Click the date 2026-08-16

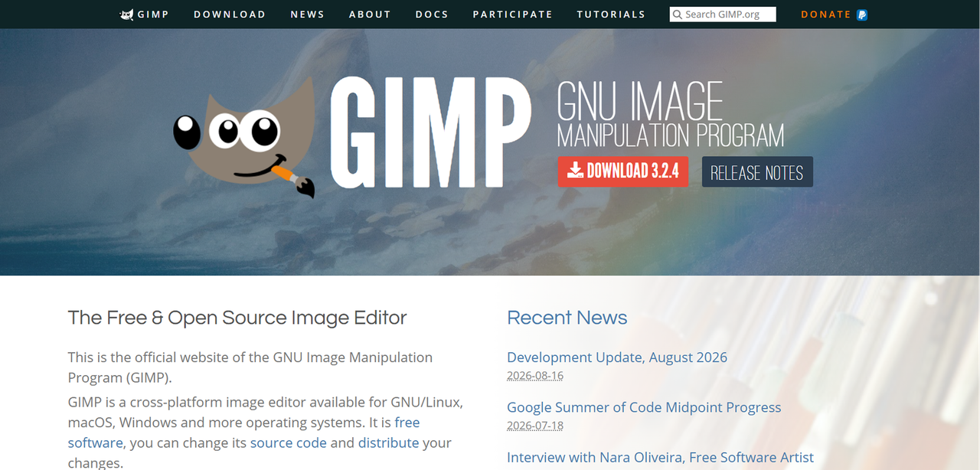pos(535,376)
